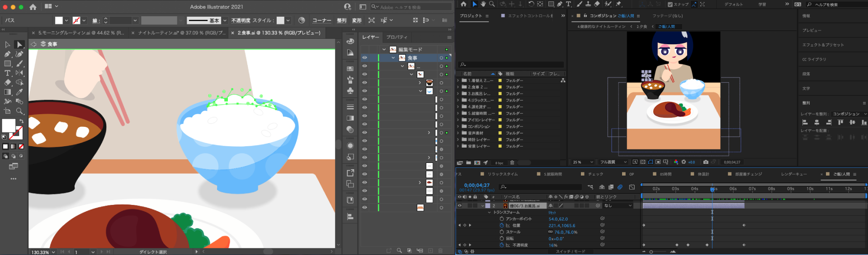Hide the 食事 layer with eye icon
868x255 pixels.
pyautogui.click(x=364, y=58)
